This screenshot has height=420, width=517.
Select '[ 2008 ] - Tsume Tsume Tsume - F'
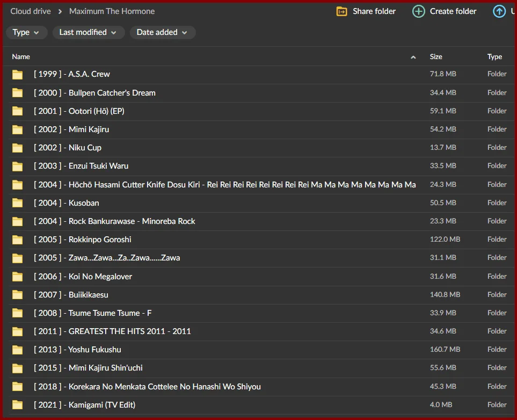click(x=92, y=313)
